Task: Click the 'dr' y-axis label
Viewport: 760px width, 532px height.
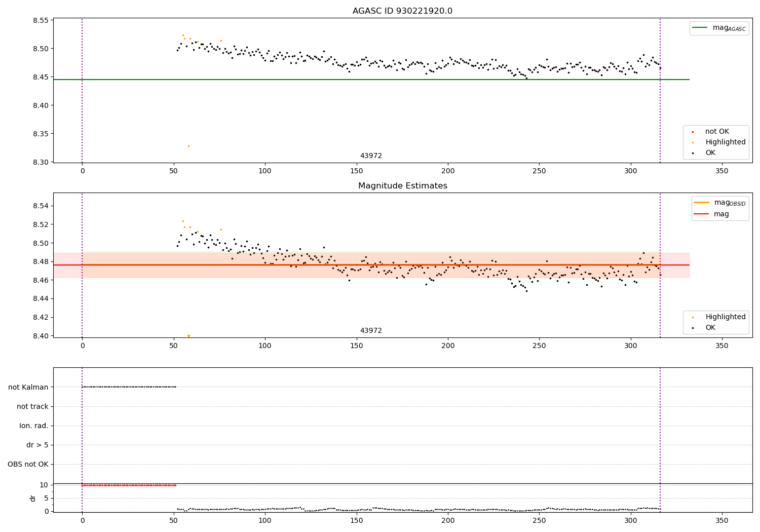Action: click(x=33, y=498)
